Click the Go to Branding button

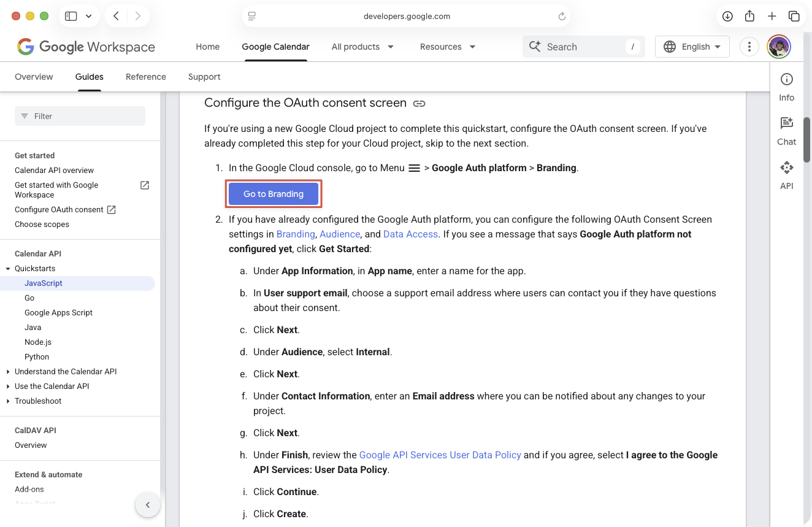coord(274,194)
